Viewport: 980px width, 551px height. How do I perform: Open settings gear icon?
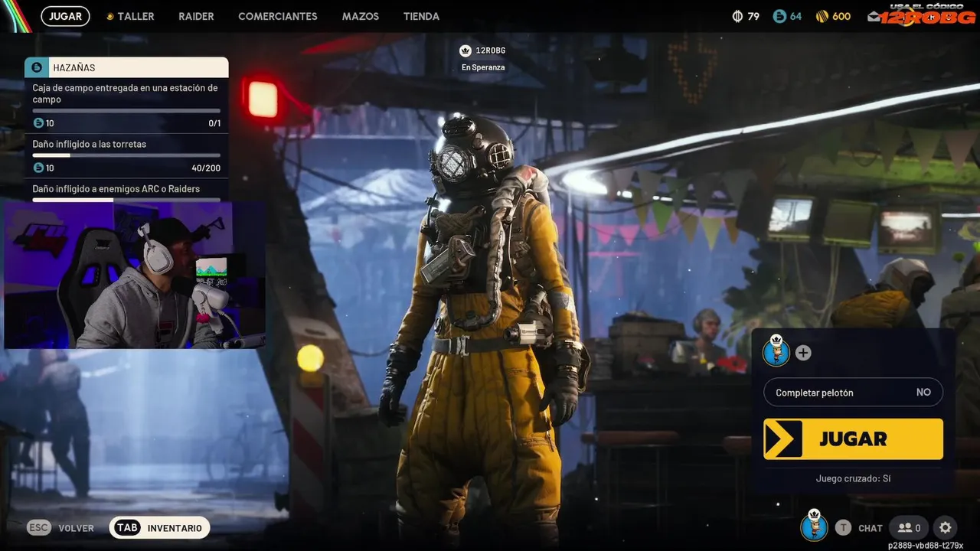[x=946, y=527]
